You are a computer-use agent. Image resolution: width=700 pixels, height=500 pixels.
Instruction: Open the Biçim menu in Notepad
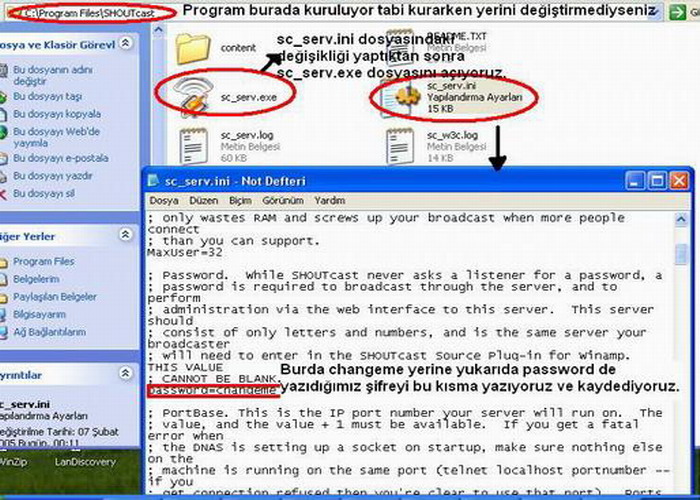coord(240,201)
